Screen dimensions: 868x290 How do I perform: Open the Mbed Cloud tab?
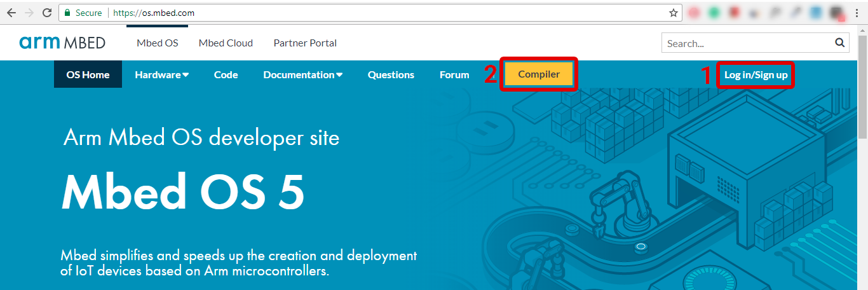pyautogui.click(x=226, y=43)
